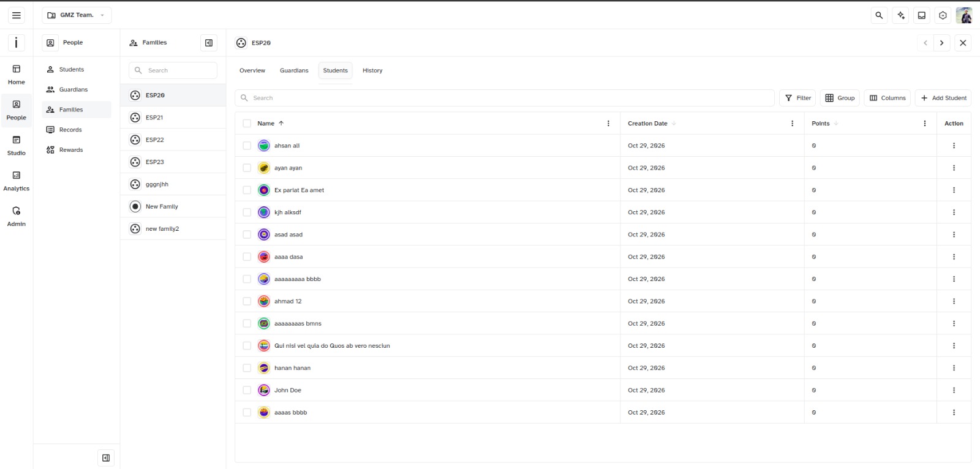This screenshot has height=469, width=980.
Task: Open row actions for John Doe
Action: tap(954, 390)
